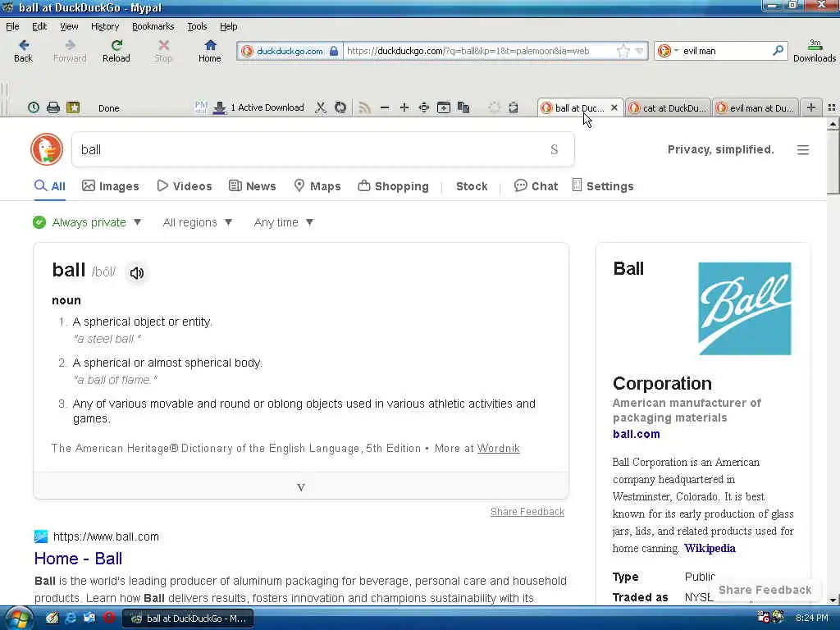This screenshot has height=630, width=840.
Task: Select the Images search tab
Action: 111,186
